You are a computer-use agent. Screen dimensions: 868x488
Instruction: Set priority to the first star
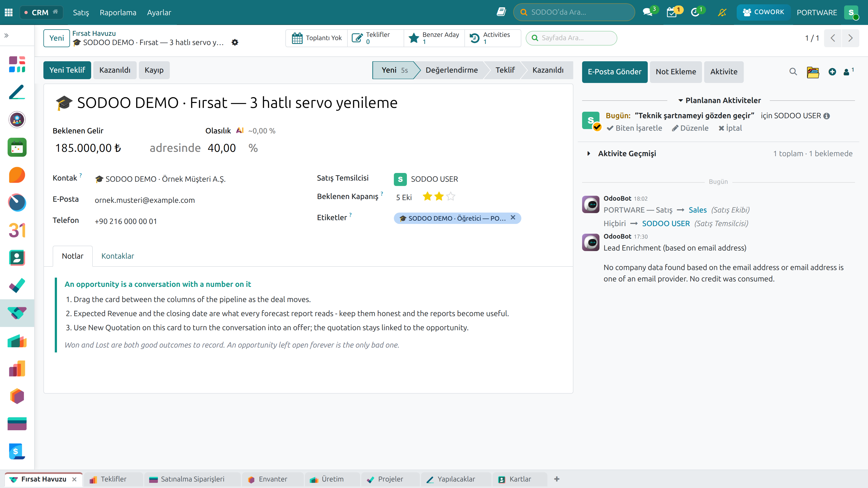pos(427,197)
